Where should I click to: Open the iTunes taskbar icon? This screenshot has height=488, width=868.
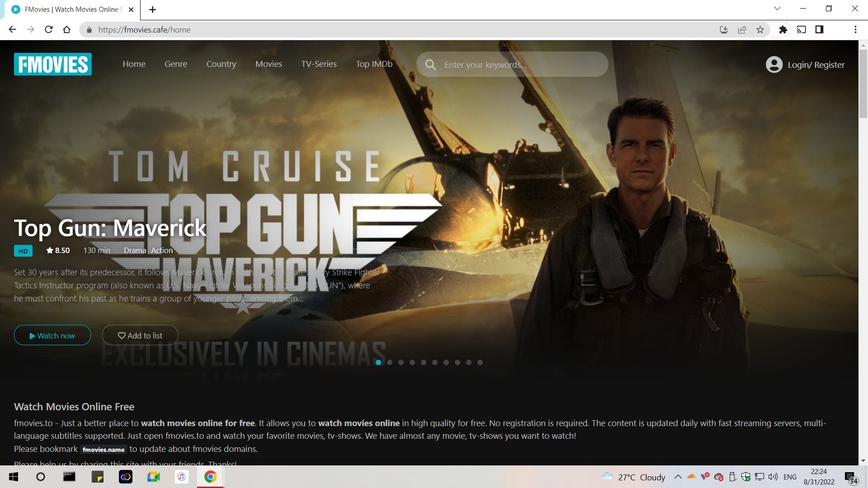pos(182,477)
